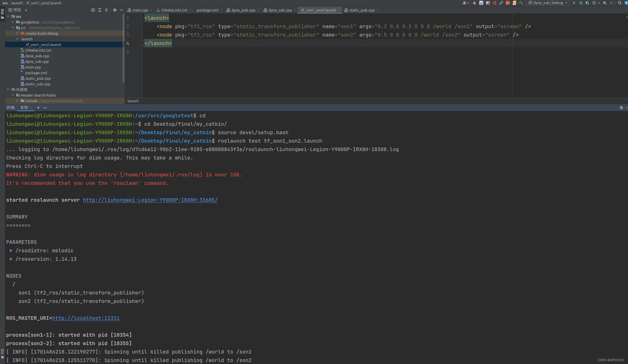Collapse the launch folder in project tree
This screenshot has height=364, width=628.
(x=17, y=39)
